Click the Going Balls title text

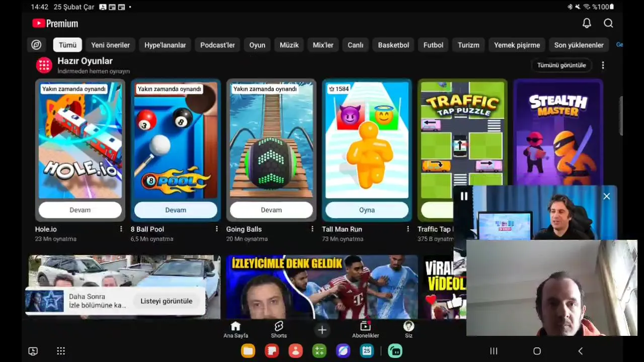click(244, 229)
